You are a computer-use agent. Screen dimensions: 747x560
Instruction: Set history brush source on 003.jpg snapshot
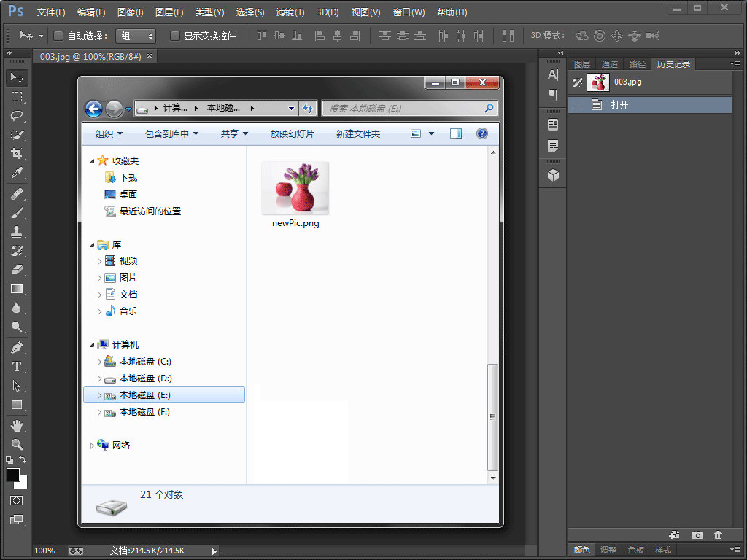point(577,82)
